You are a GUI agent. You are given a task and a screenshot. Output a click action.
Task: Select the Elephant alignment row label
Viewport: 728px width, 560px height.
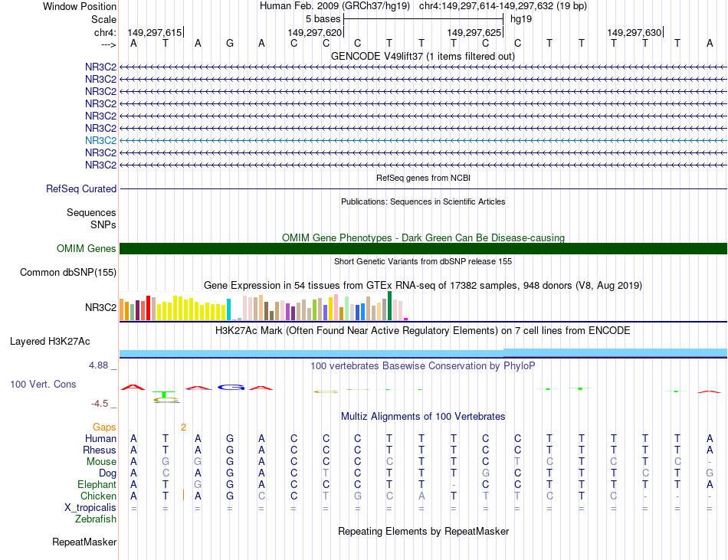97,484
